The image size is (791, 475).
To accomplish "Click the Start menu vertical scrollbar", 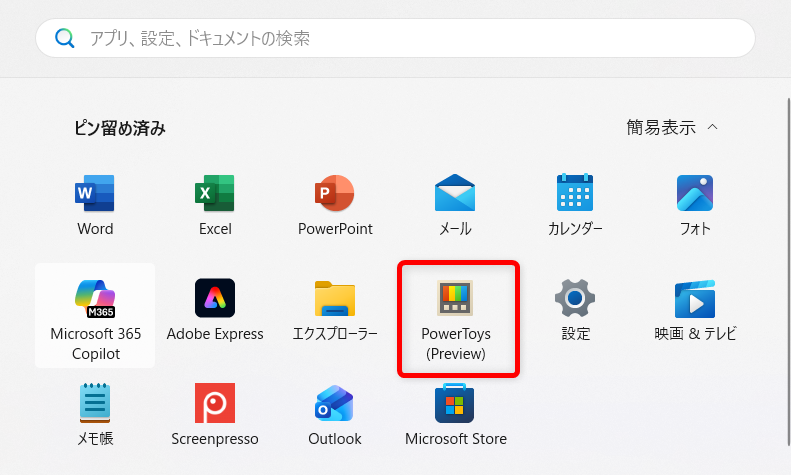I will [x=788, y=272].
